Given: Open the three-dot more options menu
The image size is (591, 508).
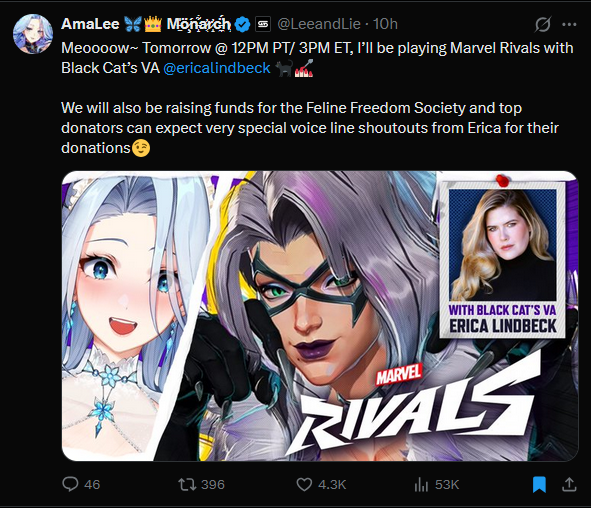Looking at the screenshot, I should click(x=569, y=24).
